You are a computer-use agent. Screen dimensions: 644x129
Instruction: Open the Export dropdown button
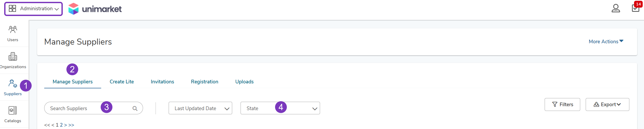coord(607,104)
